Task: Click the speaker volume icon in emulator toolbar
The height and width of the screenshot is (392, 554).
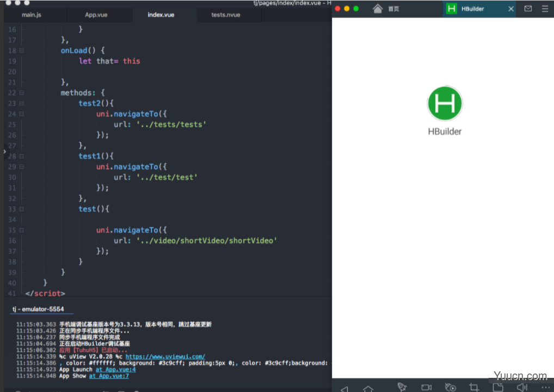Action: pyautogui.click(x=522, y=387)
